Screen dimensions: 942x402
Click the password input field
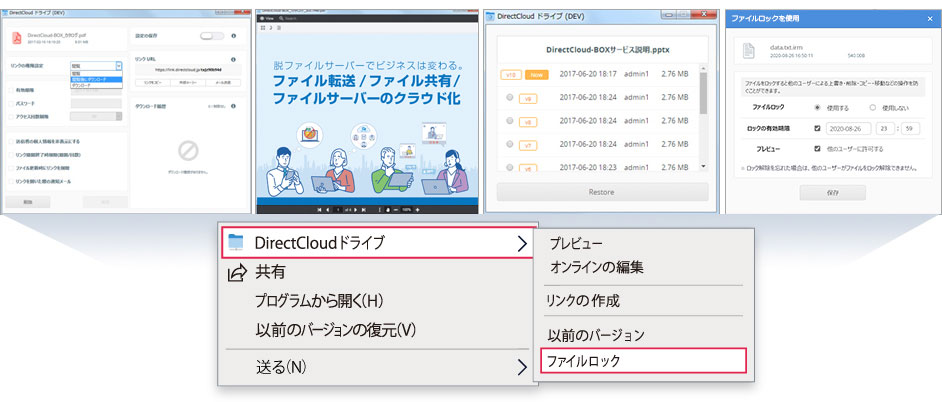96,103
